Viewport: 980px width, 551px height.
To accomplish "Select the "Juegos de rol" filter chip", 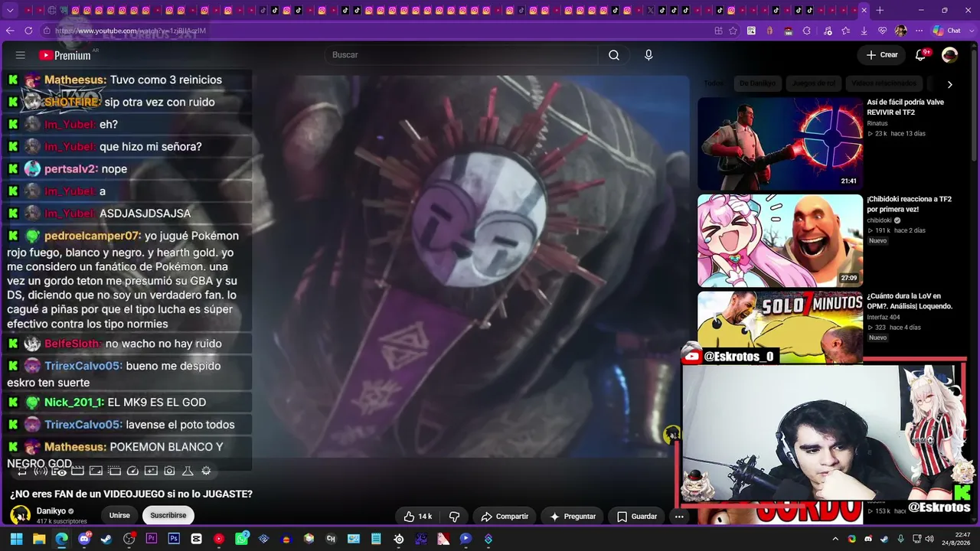I will click(x=814, y=83).
